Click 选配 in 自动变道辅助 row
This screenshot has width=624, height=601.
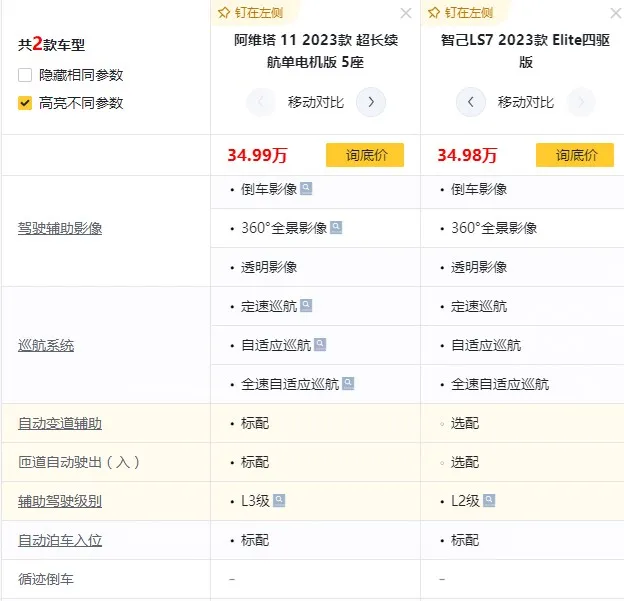(465, 423)
